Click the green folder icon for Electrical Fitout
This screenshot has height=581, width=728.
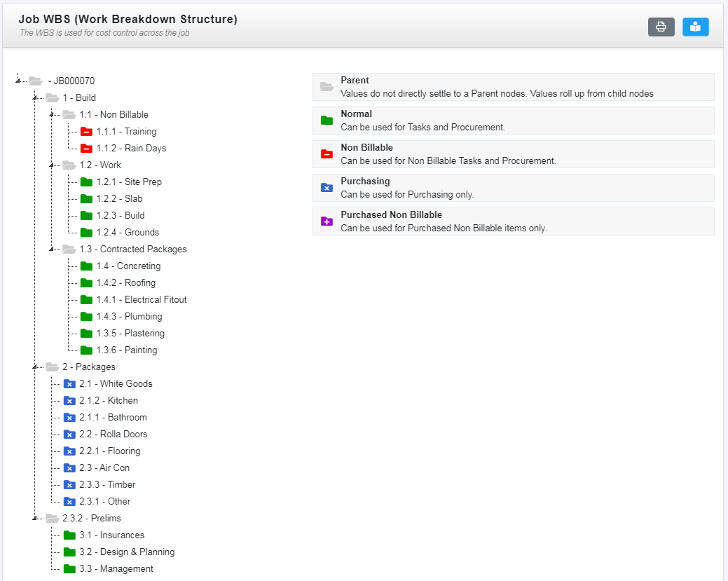[86, 299]
